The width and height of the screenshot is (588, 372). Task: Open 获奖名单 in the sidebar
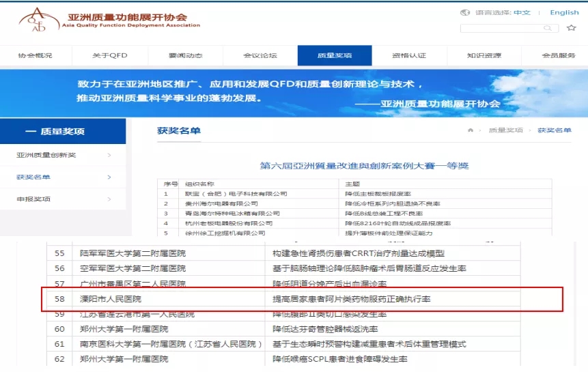coord(33,177)
